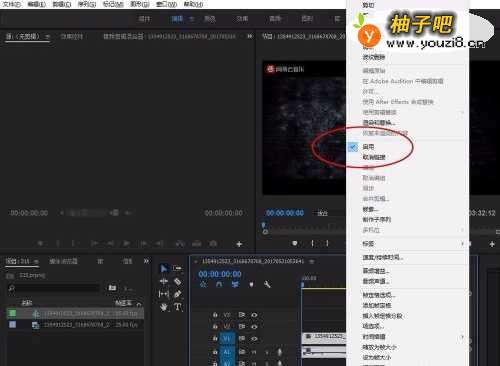The width and height of the screenshot is (500, 366).
Task: Select the Hand tool
Action: (164, 307)
